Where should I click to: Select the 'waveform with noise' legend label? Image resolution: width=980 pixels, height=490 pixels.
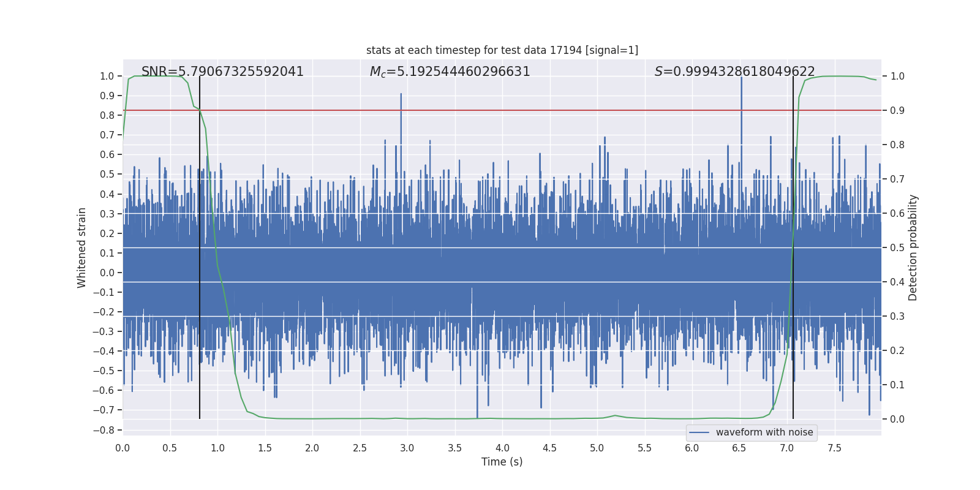764,432
